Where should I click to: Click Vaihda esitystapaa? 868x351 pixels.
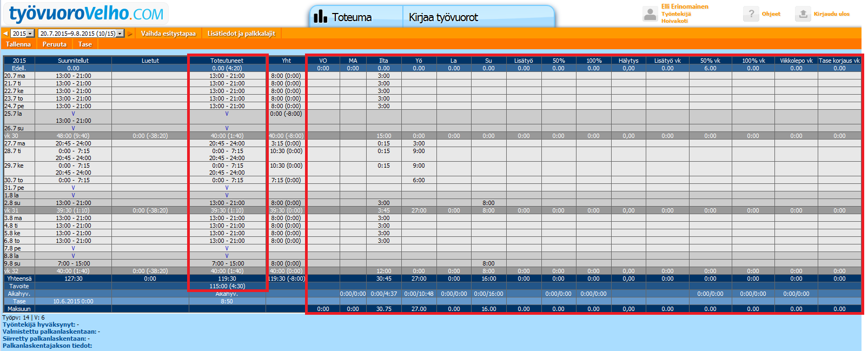pyautogui.click(x=168, y=34)
